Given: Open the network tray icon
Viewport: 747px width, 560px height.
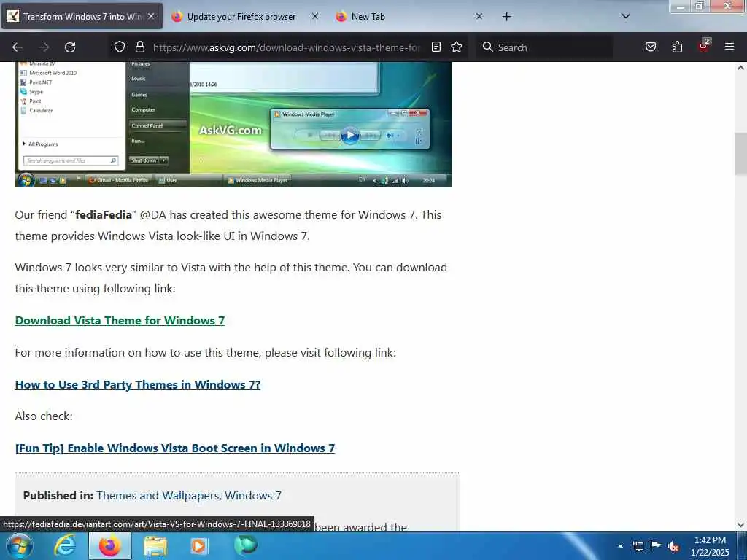Looking at the screenshot, I should click(x=638, y=546).
